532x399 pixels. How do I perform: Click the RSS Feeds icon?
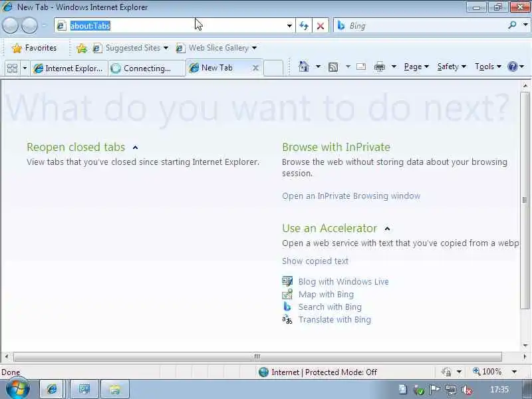tap(333, 67)
